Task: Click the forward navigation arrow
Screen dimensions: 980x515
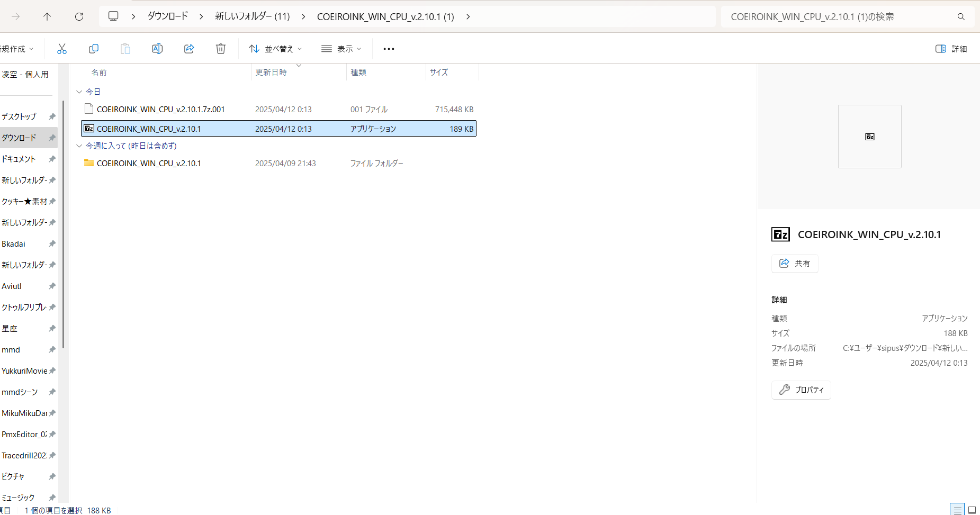Action: tap(16, 16)
